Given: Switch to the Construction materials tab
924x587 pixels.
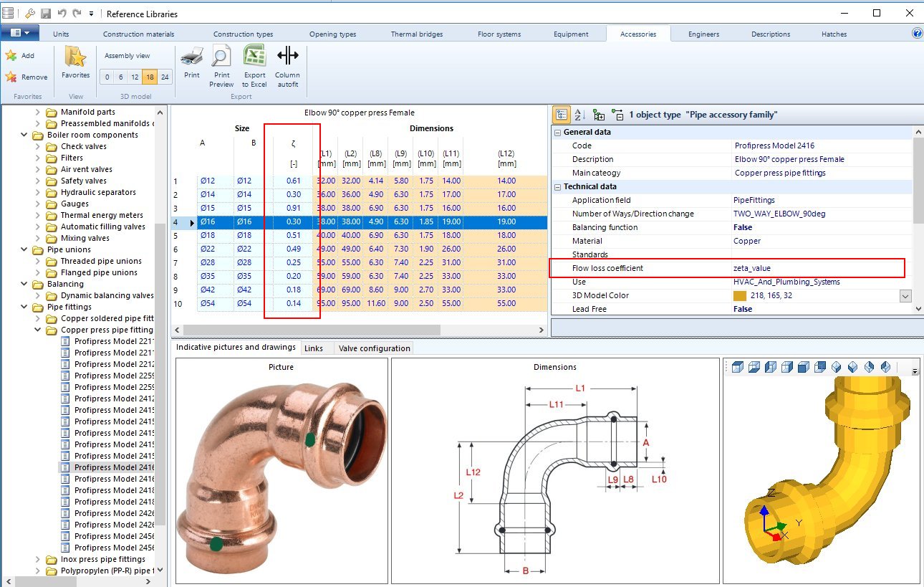Looking at the screenshot, I should tap(138, 34).
